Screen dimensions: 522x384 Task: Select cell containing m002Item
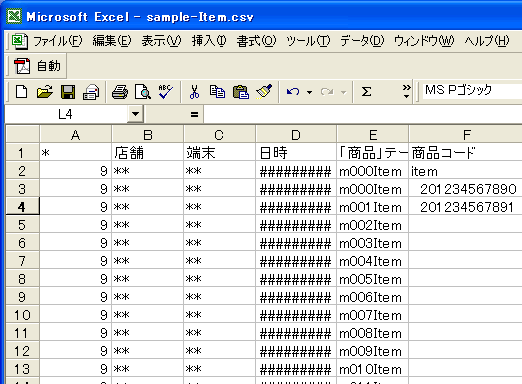pyautogui.click(x=373, y=225)
